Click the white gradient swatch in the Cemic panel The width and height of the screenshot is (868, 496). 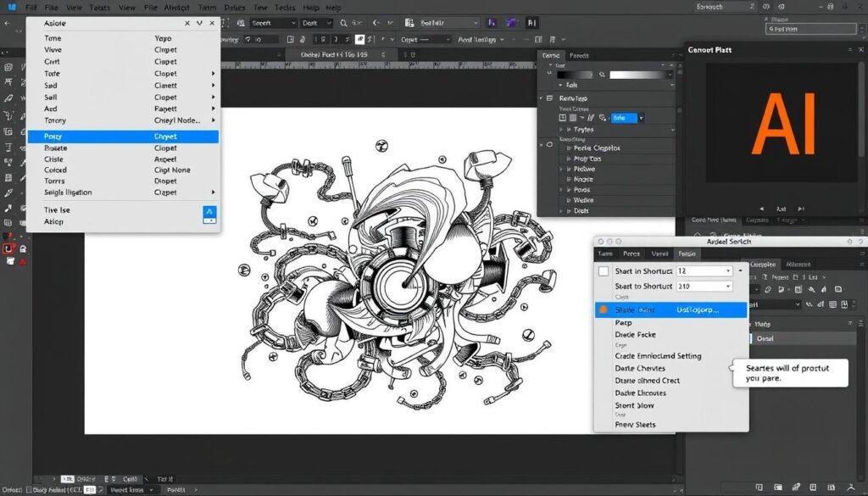(640, 74)
